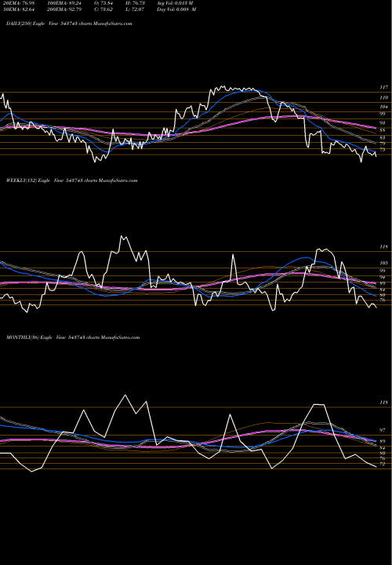Click the 118 price label on weekly chart

[383, 247]
